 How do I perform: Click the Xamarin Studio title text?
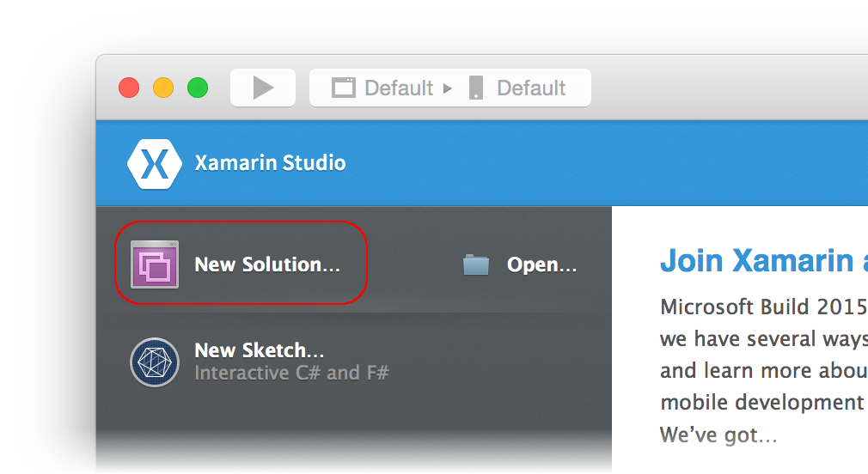(270, 163)
